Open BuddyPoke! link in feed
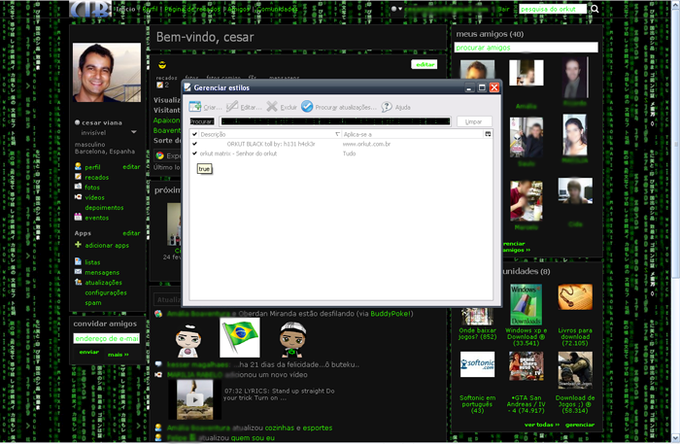680x444 pixels. [x=392, y=313]
